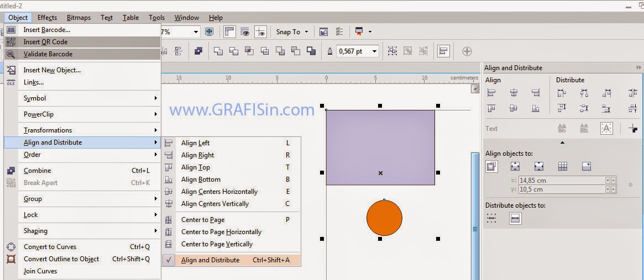The width and height of the screenshot is (644, 280).
Task: Click the Back Minus Front icon
Action: pos(296,51)
